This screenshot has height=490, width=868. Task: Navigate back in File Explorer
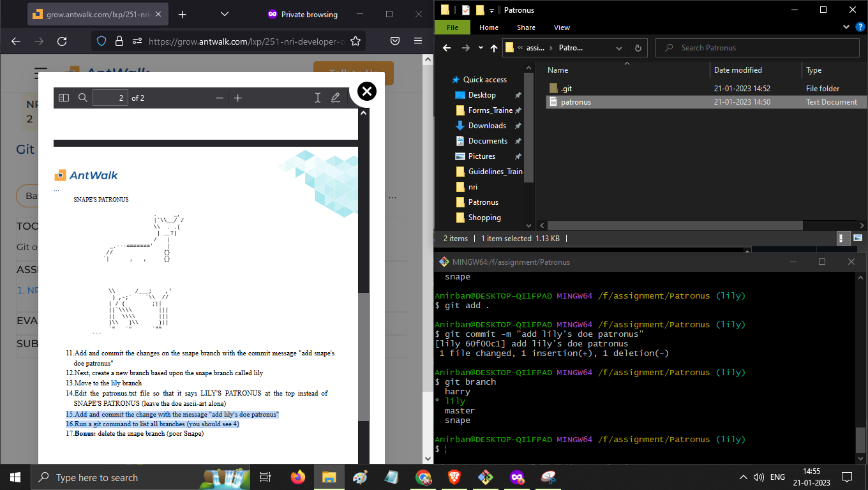pos(446,48)
